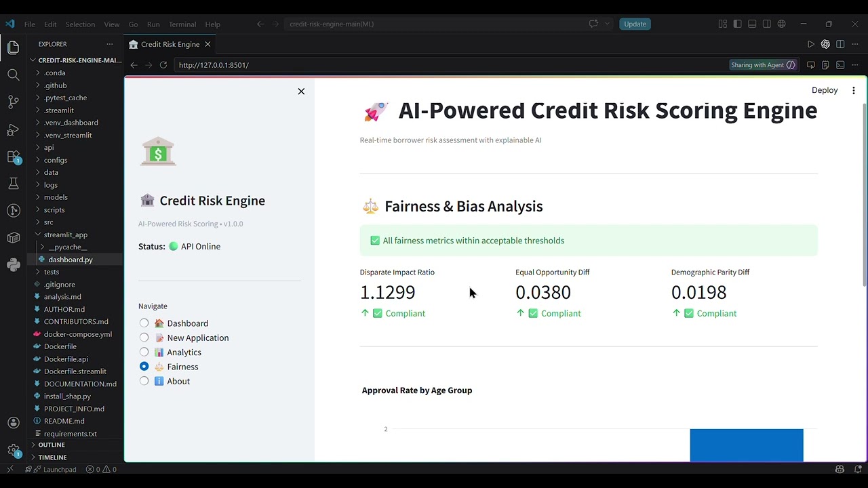Click the browser open-in-terminal icon

[x=840, y=65]
